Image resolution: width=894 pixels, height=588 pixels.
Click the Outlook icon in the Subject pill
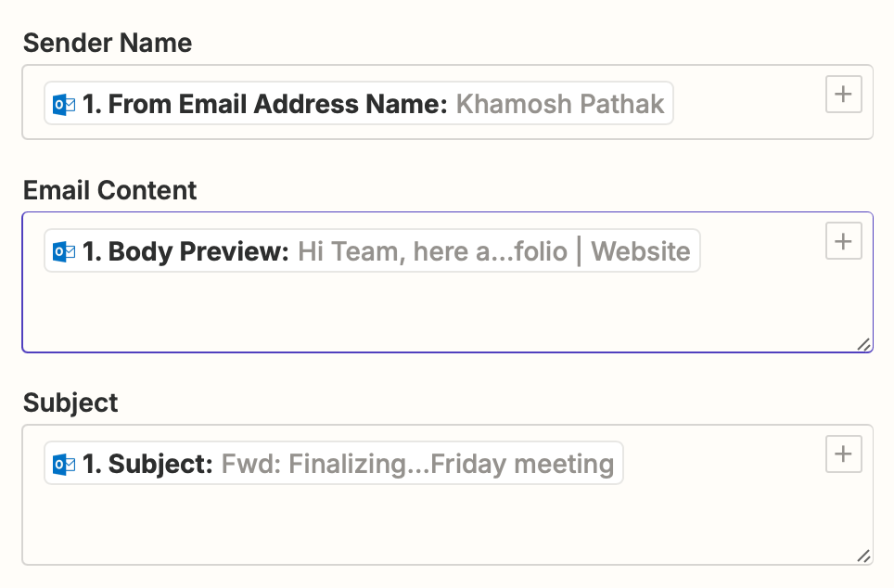(x=65, y=464)
